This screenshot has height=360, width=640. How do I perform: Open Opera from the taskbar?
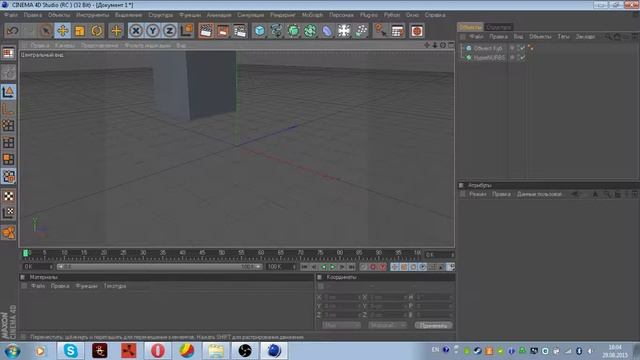coord(158,351)
